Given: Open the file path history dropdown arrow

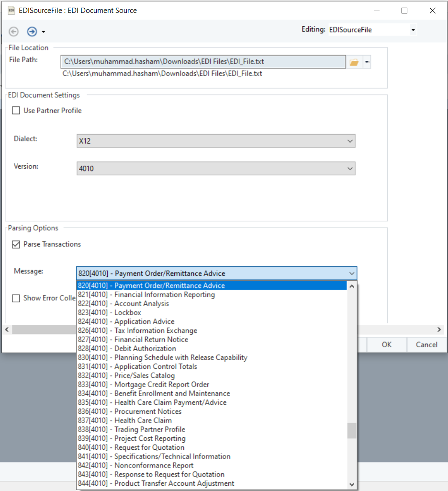Looking at the screenshot, I should coord(367,62).
